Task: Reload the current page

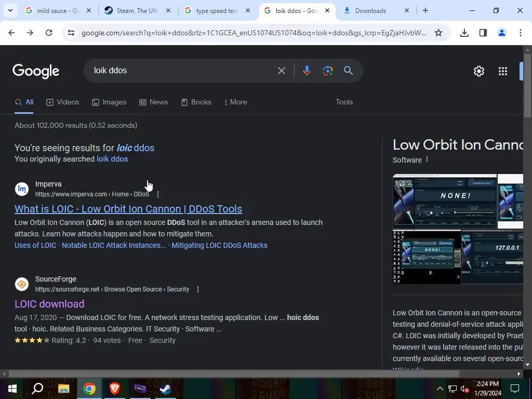Action: [49, 33]
